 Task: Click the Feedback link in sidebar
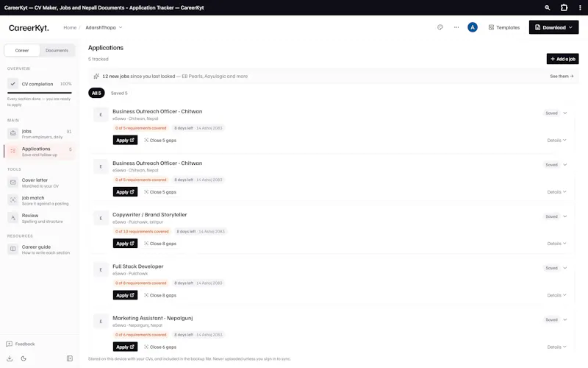pos(25,344)
